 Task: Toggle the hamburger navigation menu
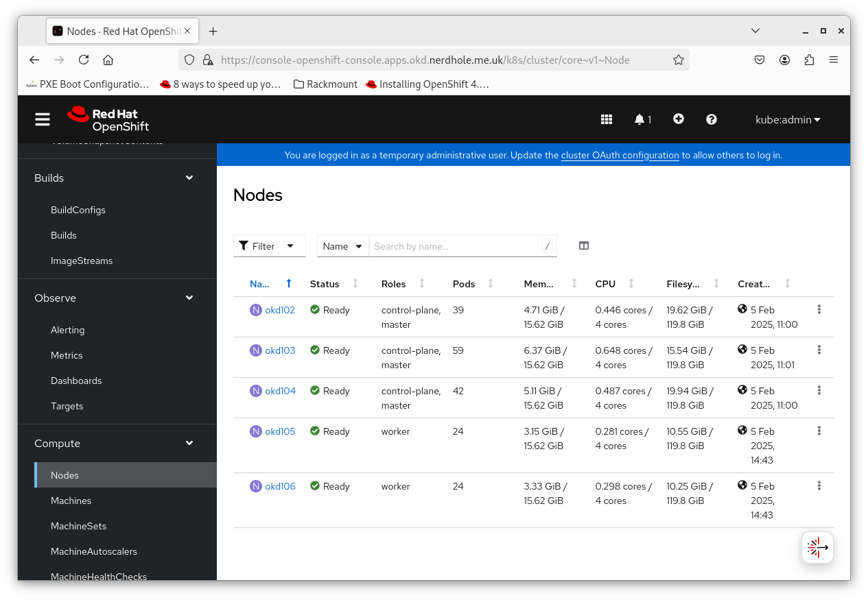coord(43,119)
